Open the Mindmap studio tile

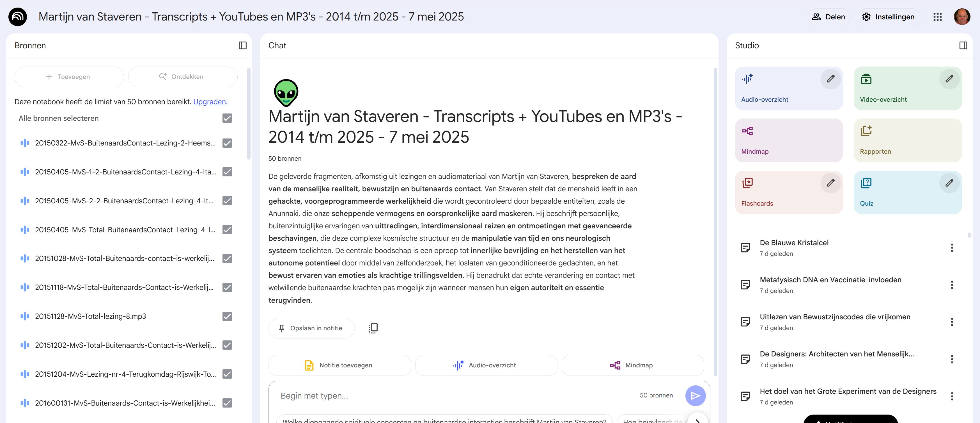[x=789, y=140]
